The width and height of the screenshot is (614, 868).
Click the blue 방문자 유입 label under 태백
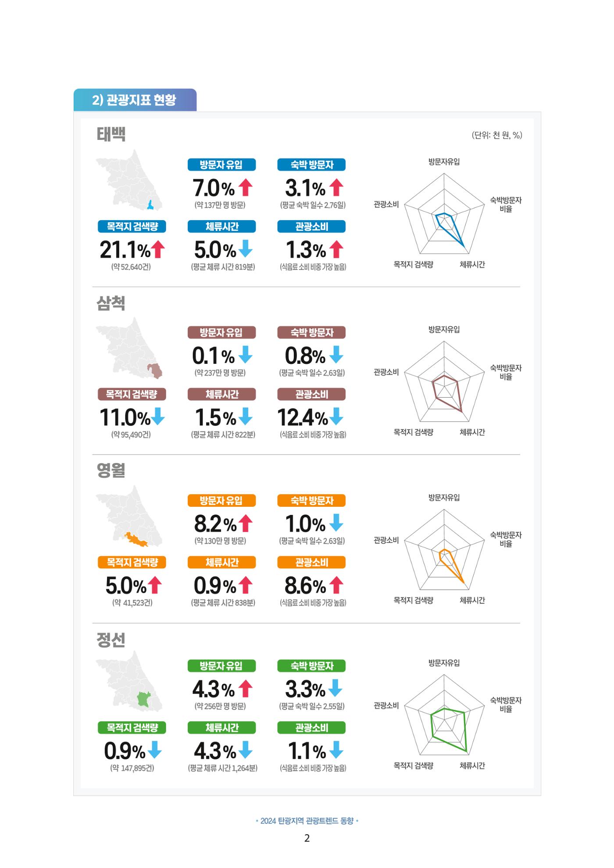click(x=221, y=165)
